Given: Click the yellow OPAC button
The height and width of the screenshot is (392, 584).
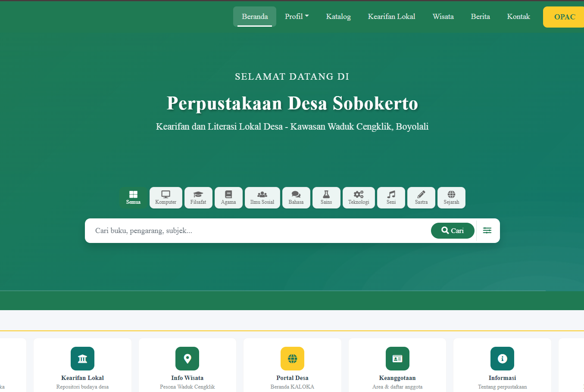Looking at the screenshot, I should pos(564,17).
